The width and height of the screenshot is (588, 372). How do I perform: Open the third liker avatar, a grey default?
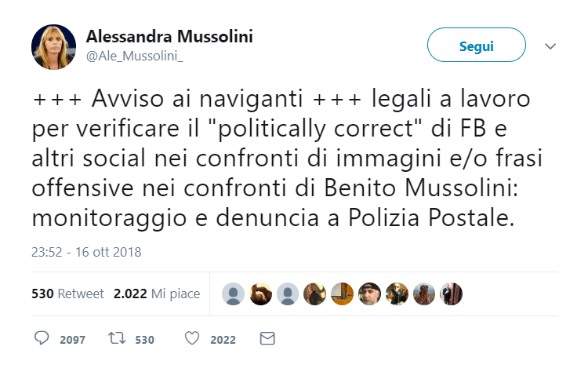(x=288, y=294)
